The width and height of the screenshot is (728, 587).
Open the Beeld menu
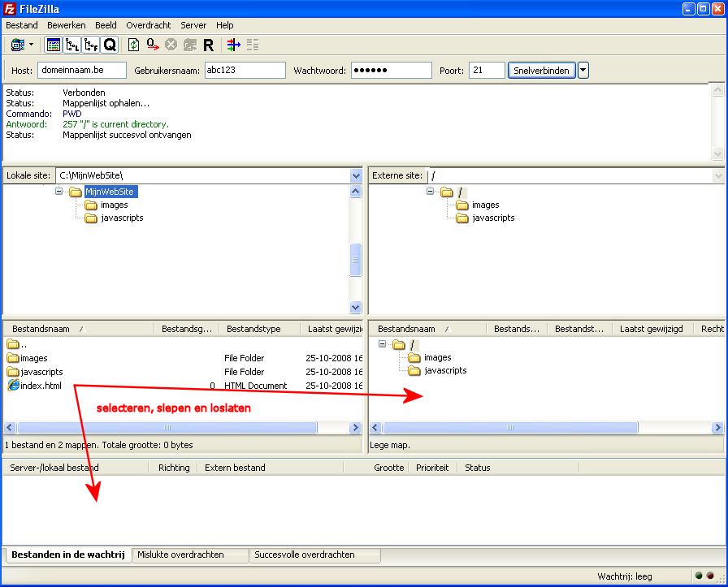(106, 25)
